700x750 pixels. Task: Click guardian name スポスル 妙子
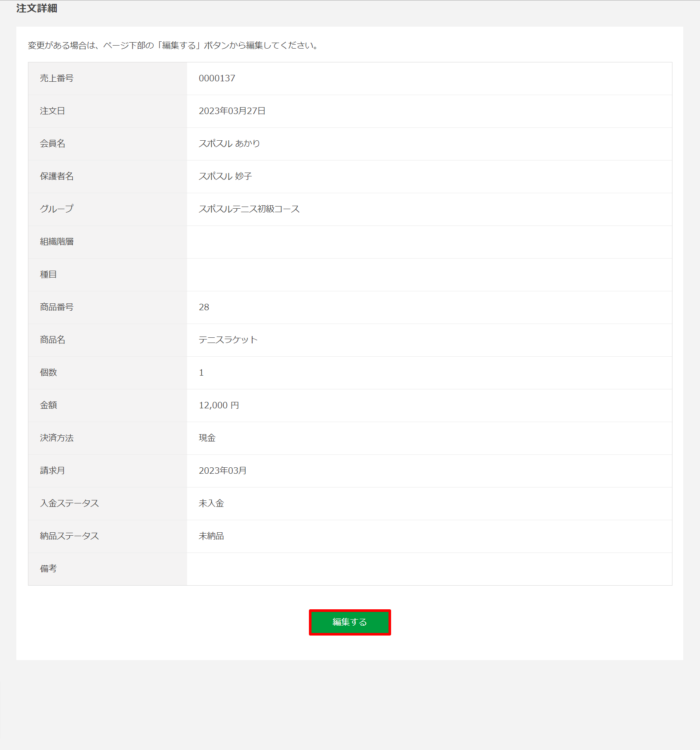(225, 176)
